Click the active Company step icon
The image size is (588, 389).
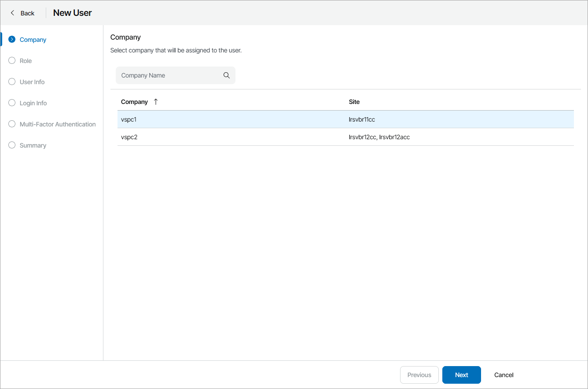[x=12, y=40]
